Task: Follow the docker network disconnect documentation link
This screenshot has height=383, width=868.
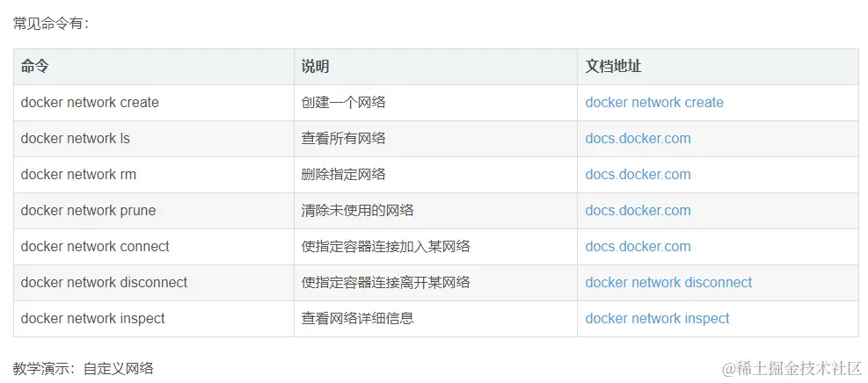Action: [x=668, y=283]
